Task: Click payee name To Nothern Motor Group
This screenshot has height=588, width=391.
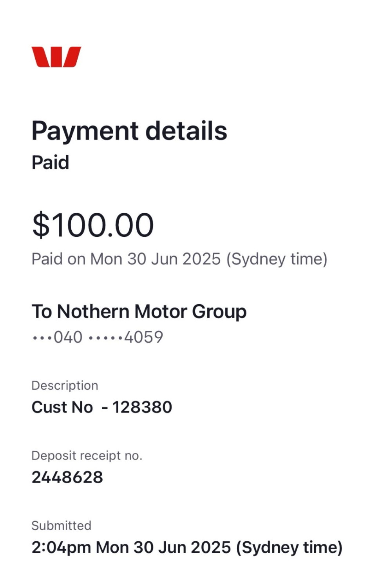Action: click(139, 312)
